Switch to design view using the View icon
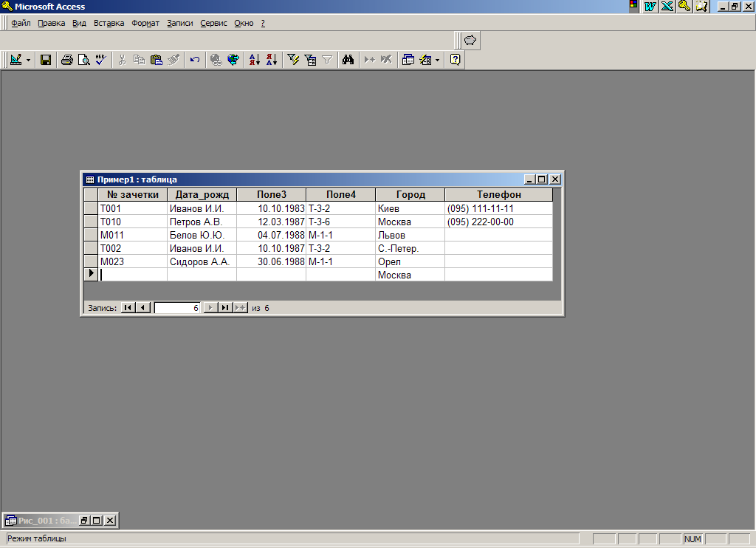Image resolution: width=756 pixels, height=548 pixels. point(16,60)
